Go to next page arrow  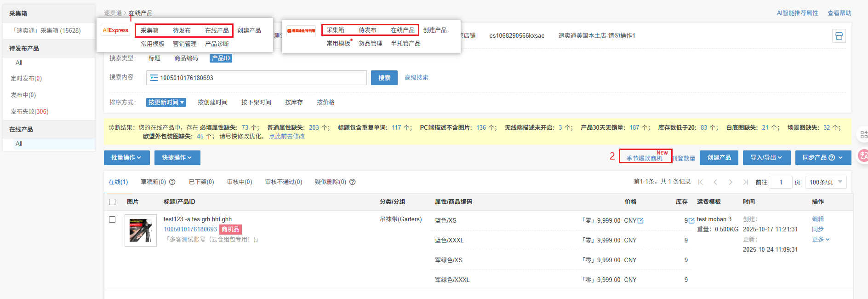click(x=731, y=182)
